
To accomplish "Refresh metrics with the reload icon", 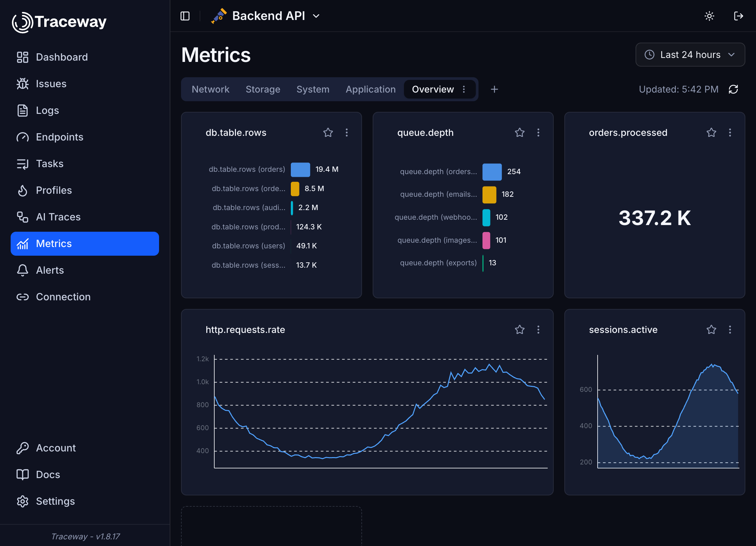I will [x=733, y=89].
